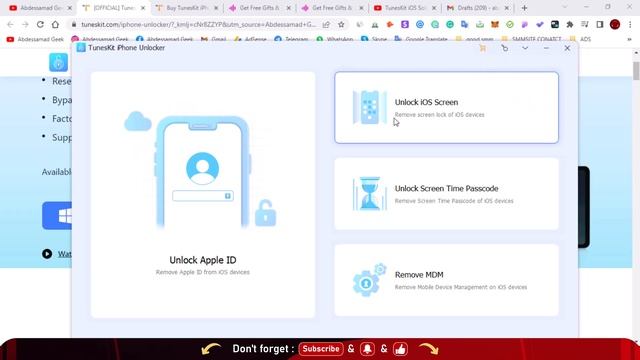Expand the ADS bookmark folder
Image resolution: width=640 pixels, height=360 pixels.
pos(580,39)
